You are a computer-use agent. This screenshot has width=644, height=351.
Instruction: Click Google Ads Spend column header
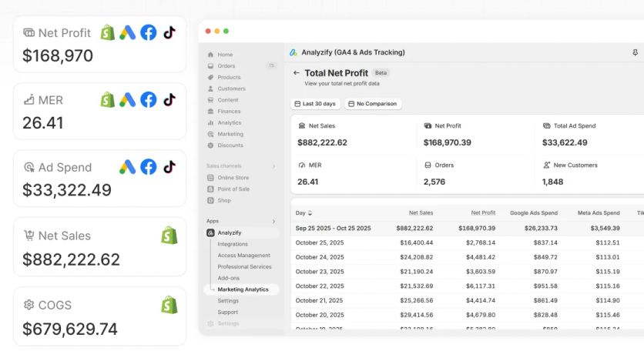tap(534, 213)
